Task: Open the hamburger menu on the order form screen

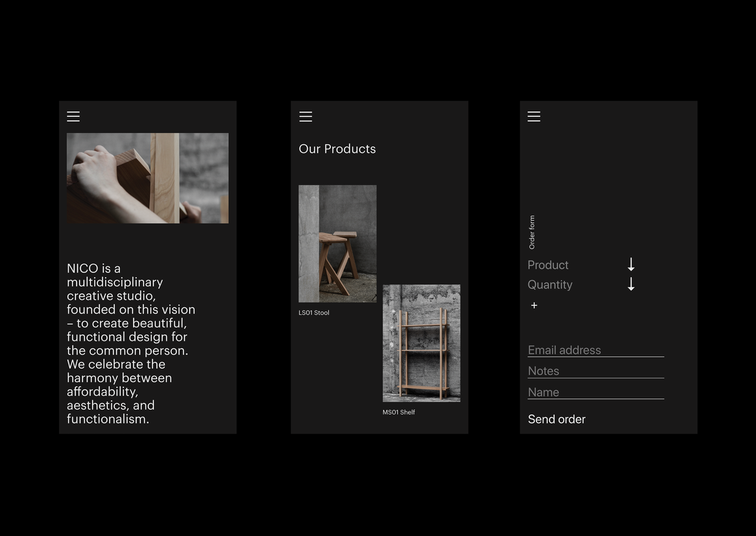Action: pyautogui.click(x=534, y=117)
